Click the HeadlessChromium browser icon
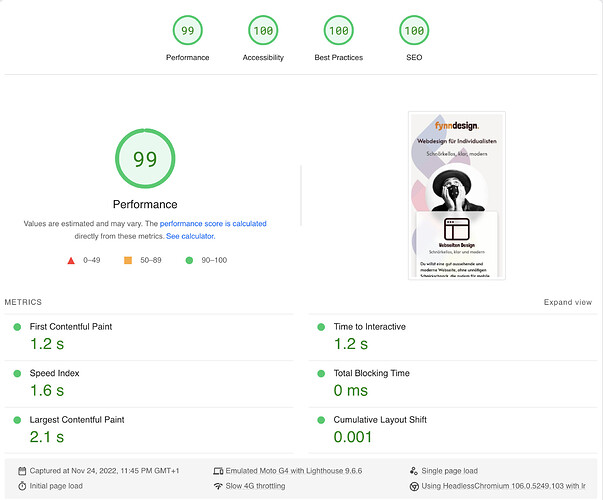This screenshot has width=603, height=500. [x=414, y=486]
